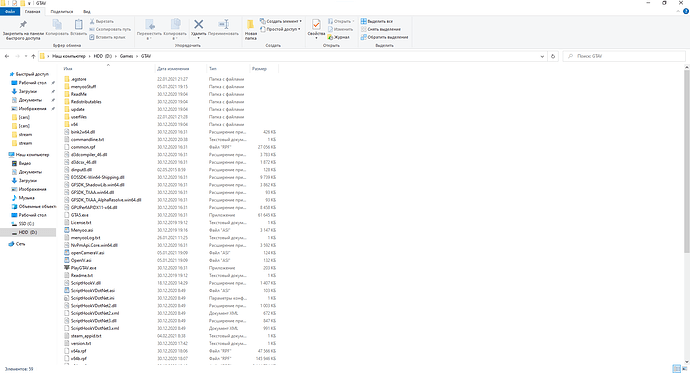Image resolution: width=690 pixels, height=373 pixels.
Task: Open the recent locations chevron near navigation arrows
Action: 26,56
